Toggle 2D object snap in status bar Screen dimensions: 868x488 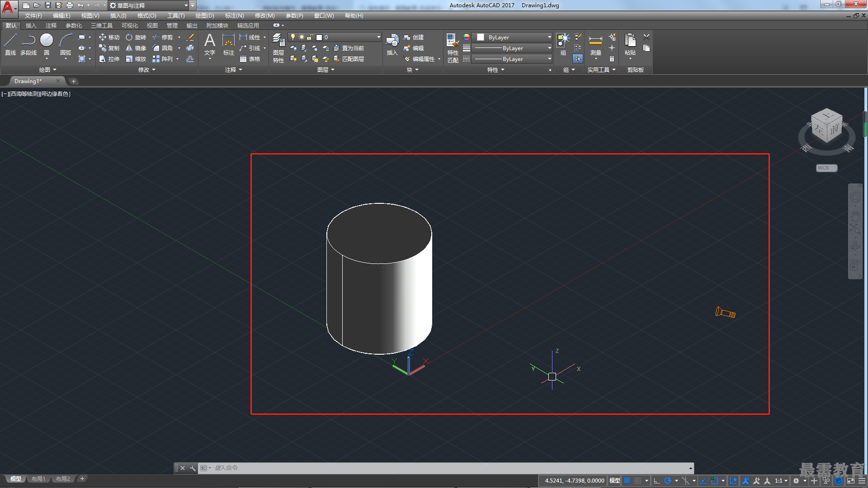click(x=714, y=481)
